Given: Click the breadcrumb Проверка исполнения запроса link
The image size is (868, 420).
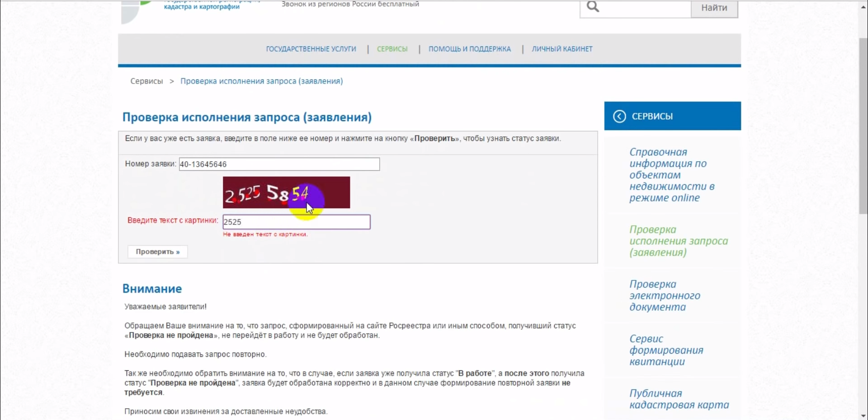Looking at the screenshot, I should [261, 81].
